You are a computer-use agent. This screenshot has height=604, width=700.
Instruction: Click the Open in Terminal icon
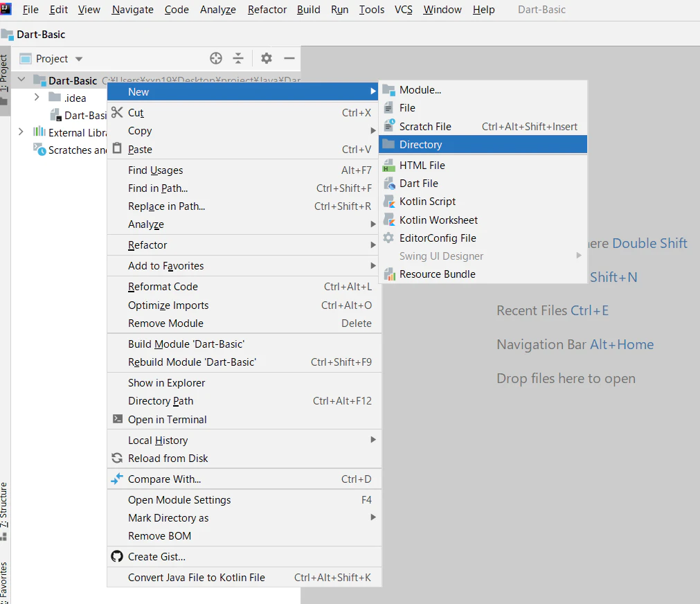click(x=118, y=418)
